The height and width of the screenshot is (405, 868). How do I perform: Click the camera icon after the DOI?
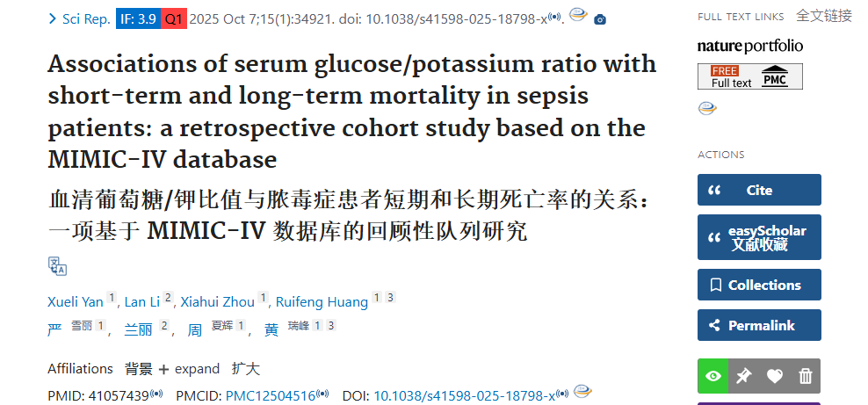point(599,20)
